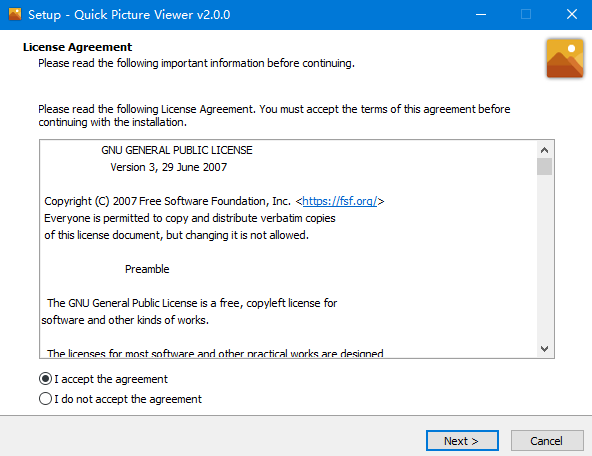Click the empty scrollbar track below thumb

(544, 257)
